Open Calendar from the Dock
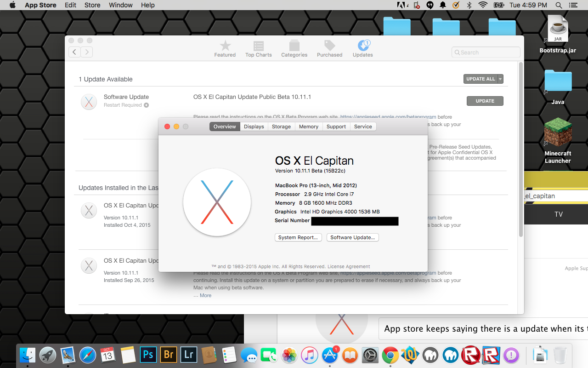 (x=108, y=355)
